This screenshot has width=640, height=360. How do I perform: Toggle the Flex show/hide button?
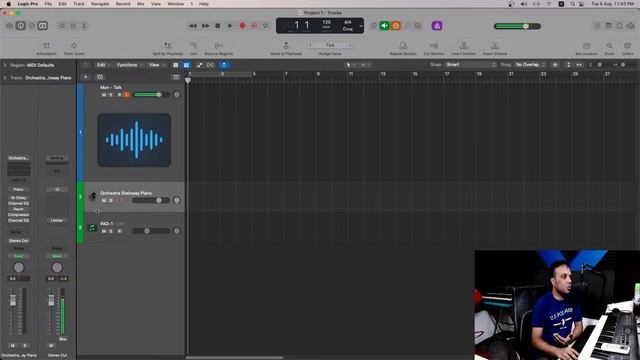[211, 65]
